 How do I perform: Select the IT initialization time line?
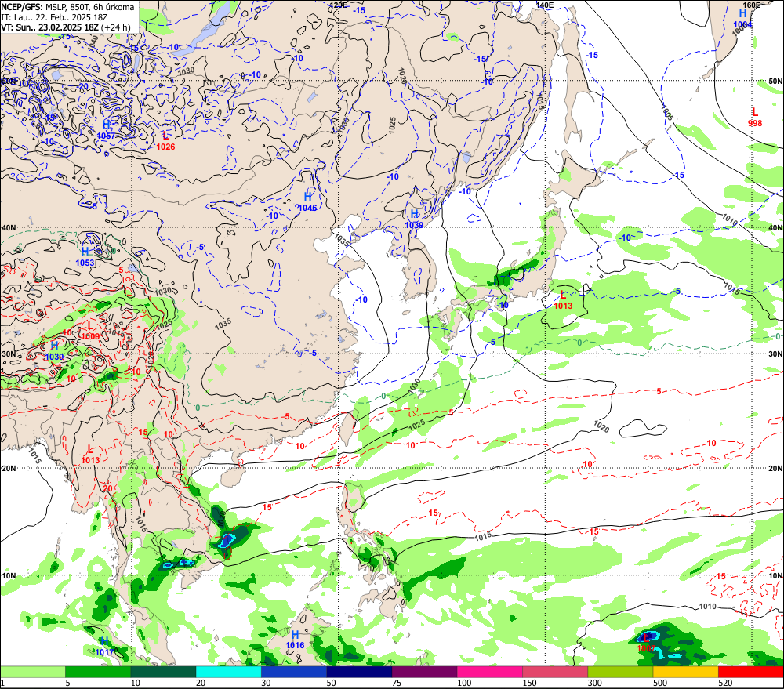point(54,17)
